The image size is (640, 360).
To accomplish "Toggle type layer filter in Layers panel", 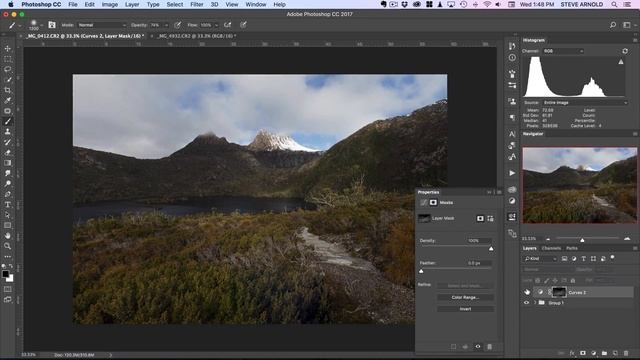I will 584,259.
